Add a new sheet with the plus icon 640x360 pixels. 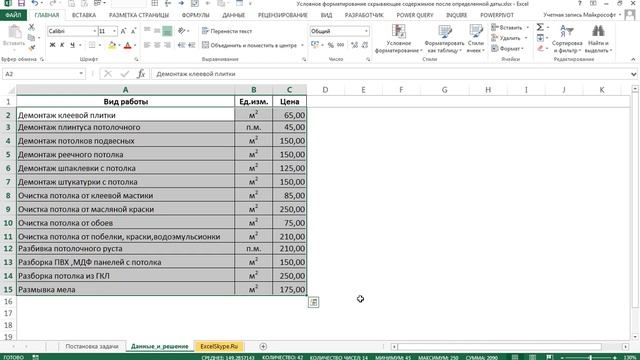click(x=263, y=347)
